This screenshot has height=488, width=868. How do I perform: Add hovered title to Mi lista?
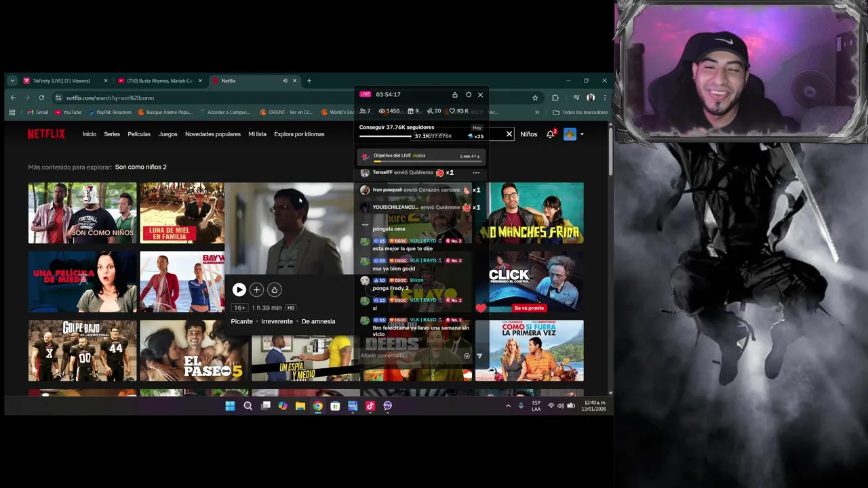pyautogui.click(x=256, y=289)
